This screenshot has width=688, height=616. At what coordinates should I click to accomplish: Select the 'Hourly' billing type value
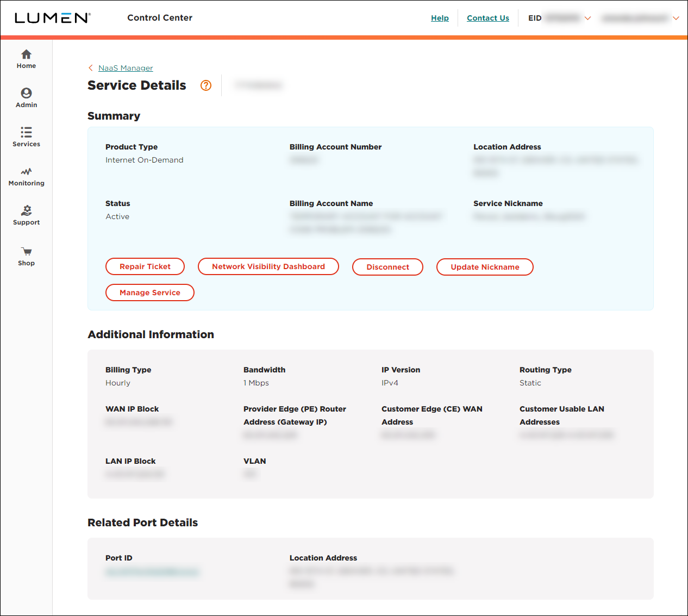click(x=118, y=383)
